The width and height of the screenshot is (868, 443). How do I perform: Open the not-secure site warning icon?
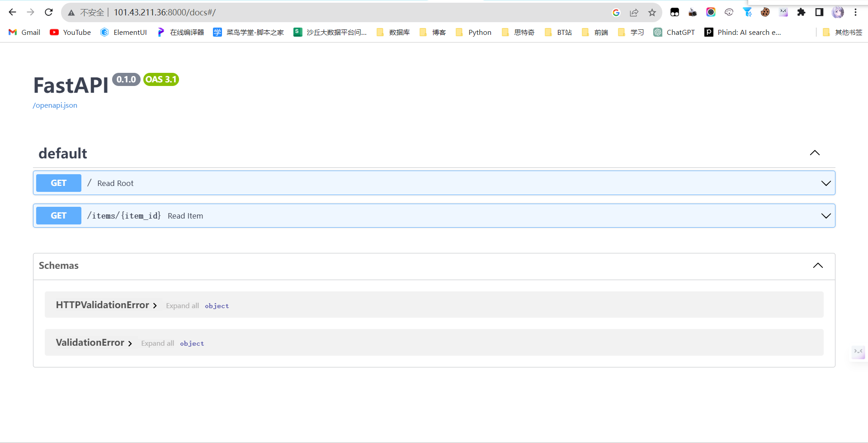click(x=71, y=13)
